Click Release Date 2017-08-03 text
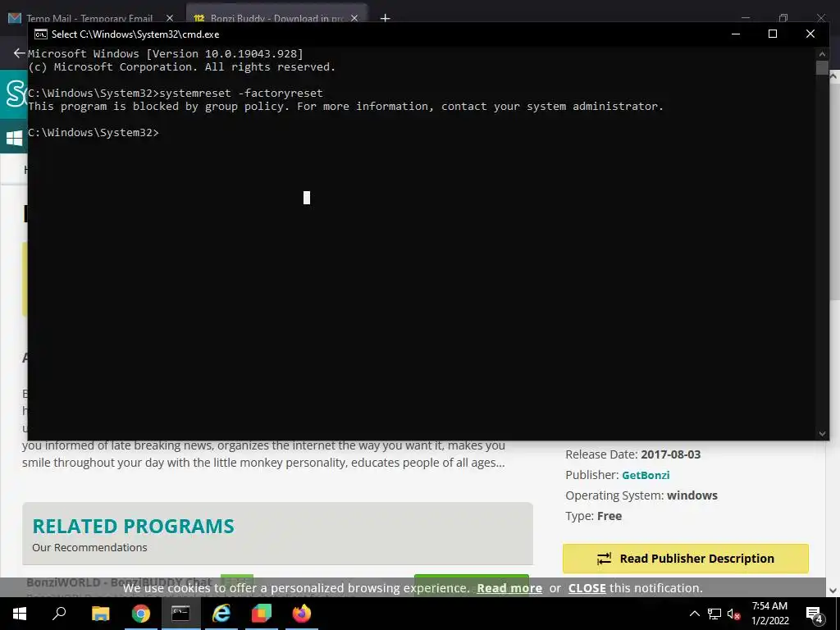The height and width of the screenshot is (630, 840). click(632, 454)
